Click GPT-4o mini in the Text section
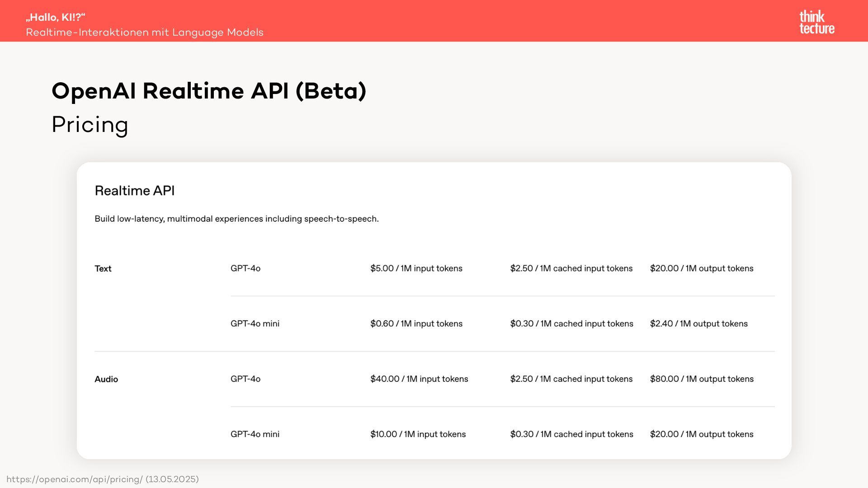This screenshot has width=868, height=488. [x=255, y=324]
